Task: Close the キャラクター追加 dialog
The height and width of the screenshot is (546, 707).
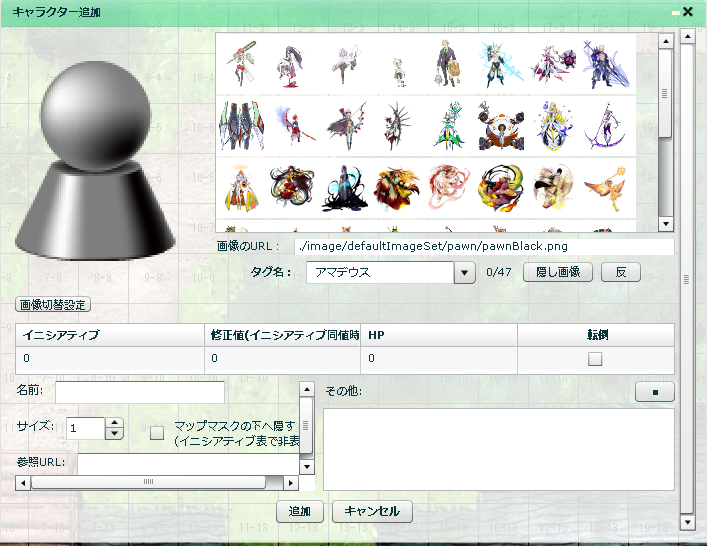Action: (688, 11)
